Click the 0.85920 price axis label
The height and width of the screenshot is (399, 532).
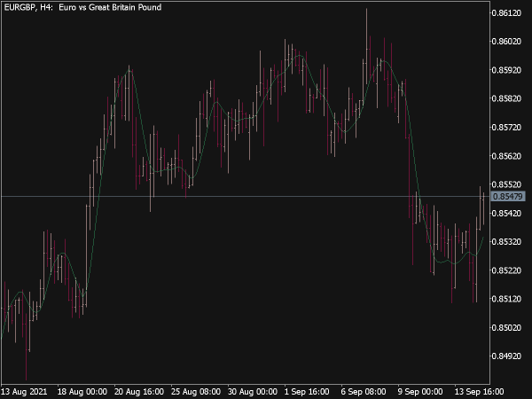(x=506, y=70)
